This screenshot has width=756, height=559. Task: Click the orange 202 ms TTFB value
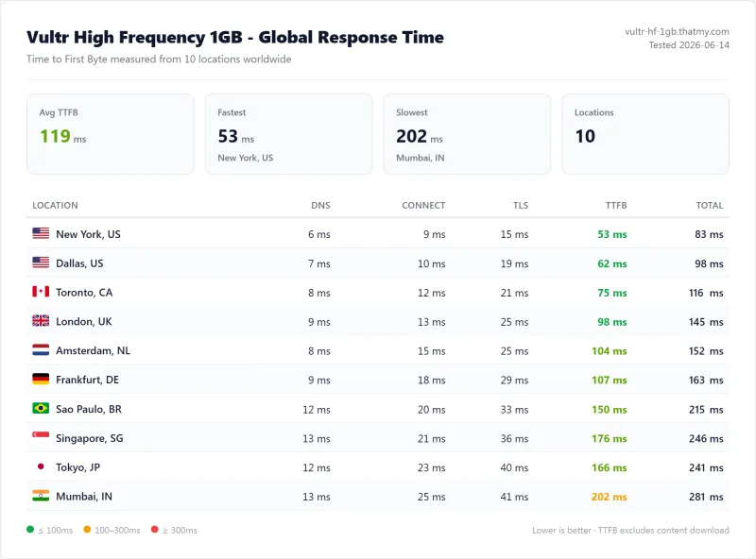(610, 497)
